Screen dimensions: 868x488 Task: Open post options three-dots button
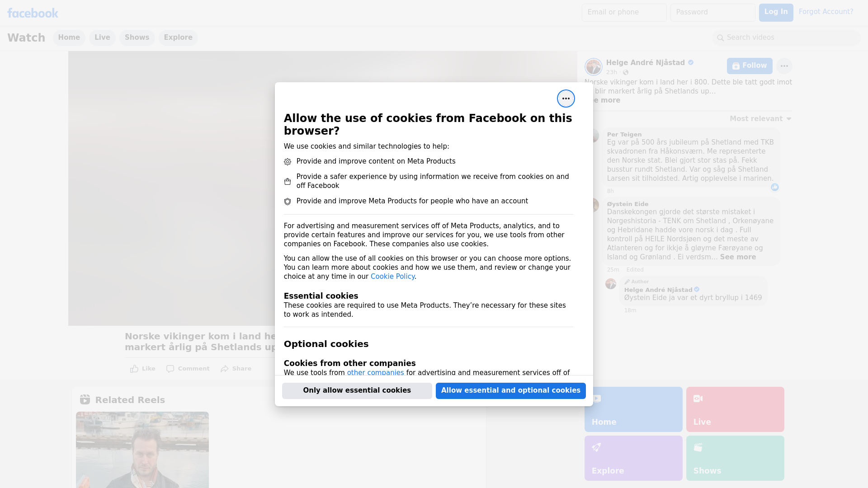[x=784, y=66]
